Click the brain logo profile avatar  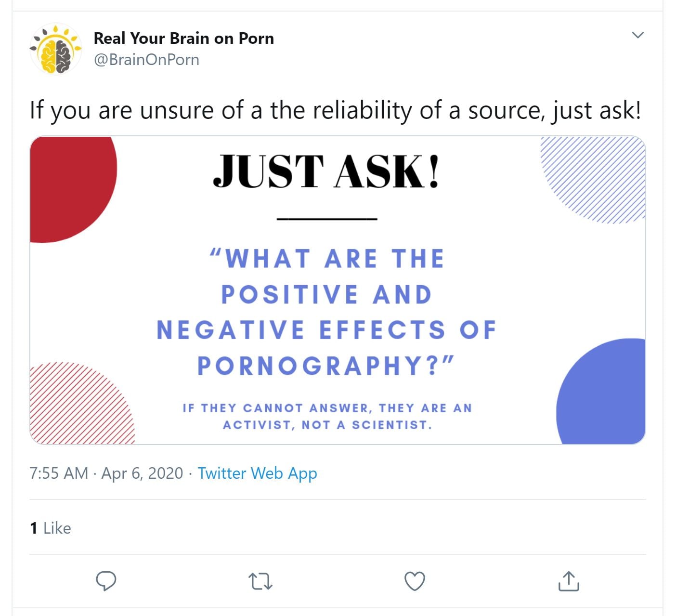(x=56, y=49)
